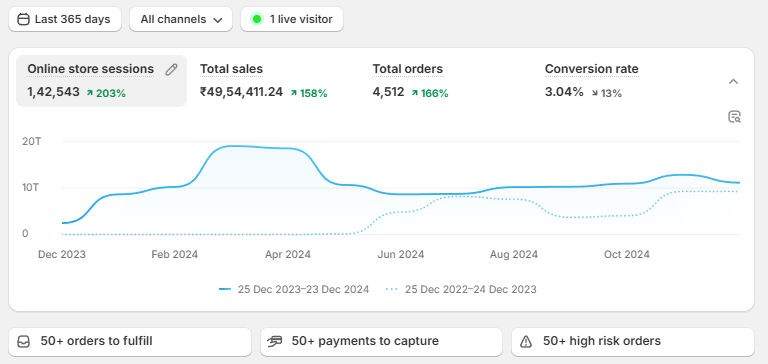Screen dimensions: 768x364
Task: Click the calendar icon in date range button
Action: click(x=23, y=20)
